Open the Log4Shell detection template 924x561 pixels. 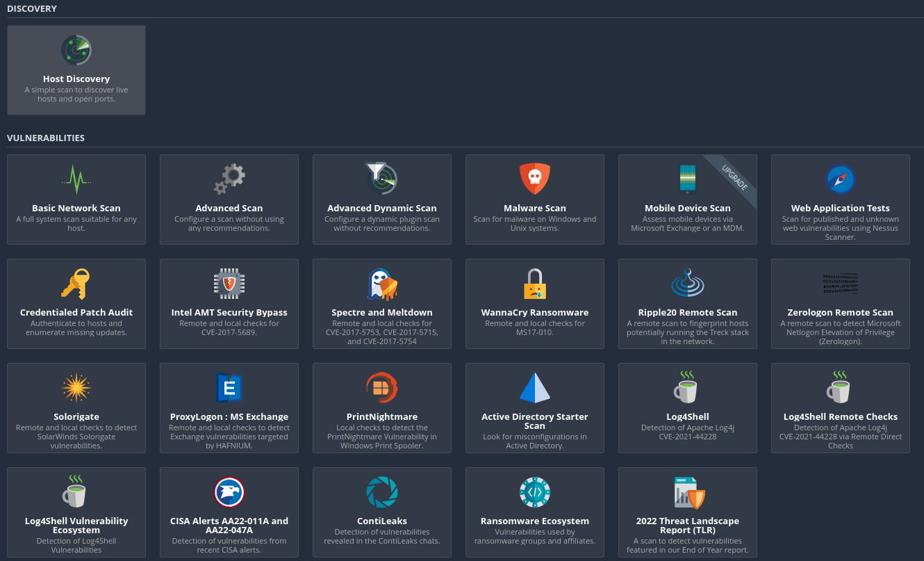pyautogui.click(x=688, y=408)
